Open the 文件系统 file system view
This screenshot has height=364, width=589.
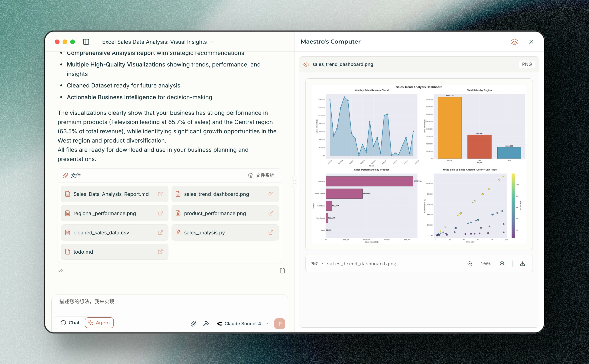pyautogui.click(x=261, y=175)
